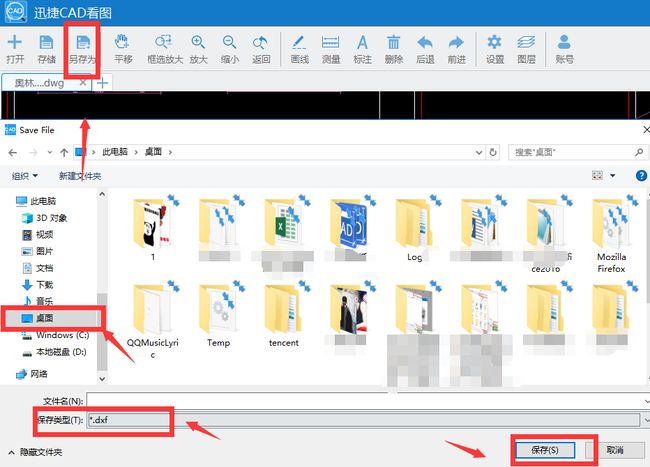Click the 保存(S) save button
Viewport: 650px width, 467px height.
pos(545,450)
